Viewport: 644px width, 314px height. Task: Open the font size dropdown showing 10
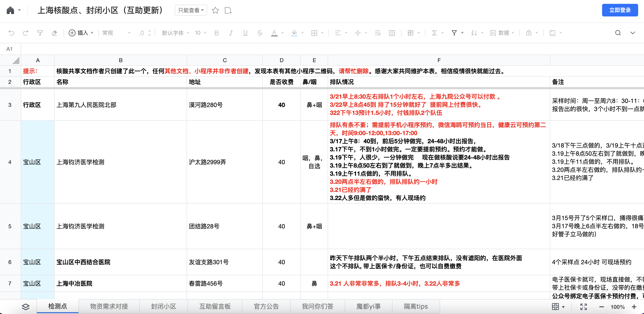[x=200, y=33]
